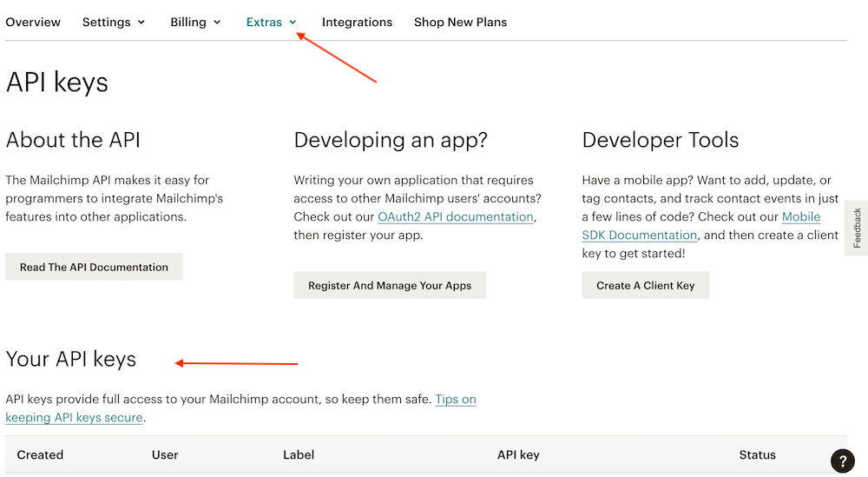Click the 'Your API keys' heading

(x=71, y=359)
